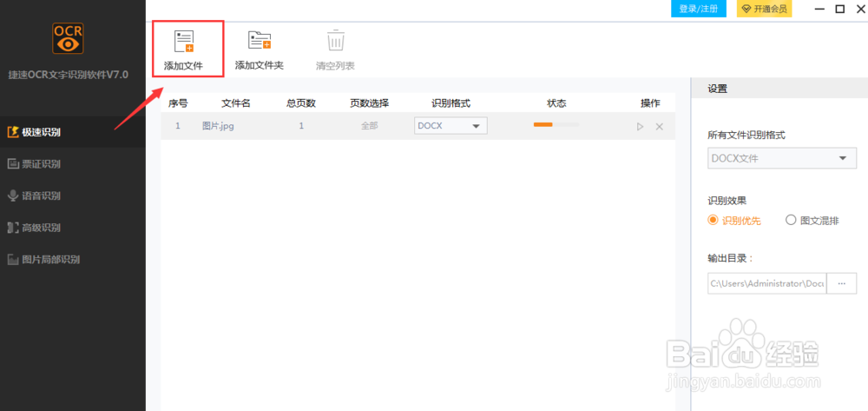868x411 pixels.
Task: Click the lightning icon beside 极速识别
Action: pyautogui.click(x=12, y=132)
